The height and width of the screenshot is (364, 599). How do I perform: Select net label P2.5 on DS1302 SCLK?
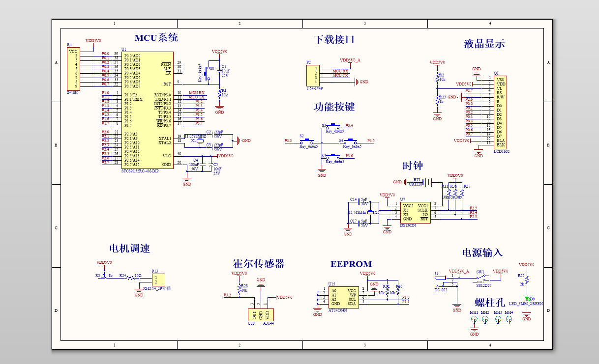(473, 208)
